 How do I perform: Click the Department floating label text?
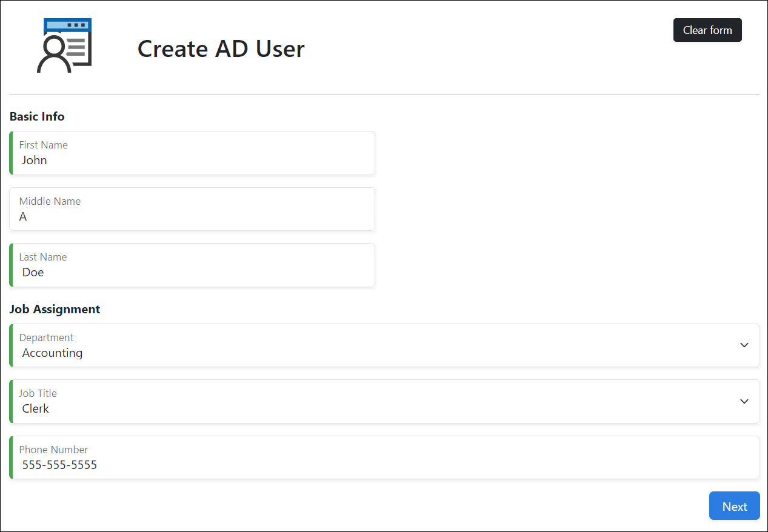click(46, 337)
